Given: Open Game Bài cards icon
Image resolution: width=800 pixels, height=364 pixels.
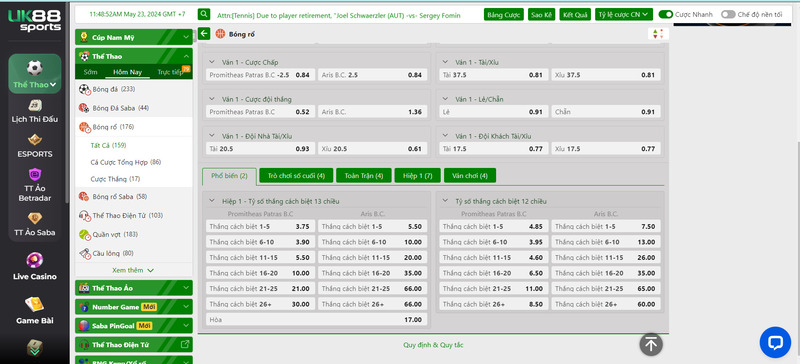Looking at the screenshot, I should 35,304.
